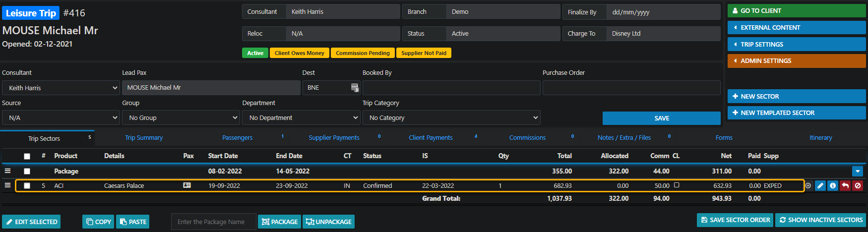
Task: Click the Booked By input field
Action: coord(451,88)
